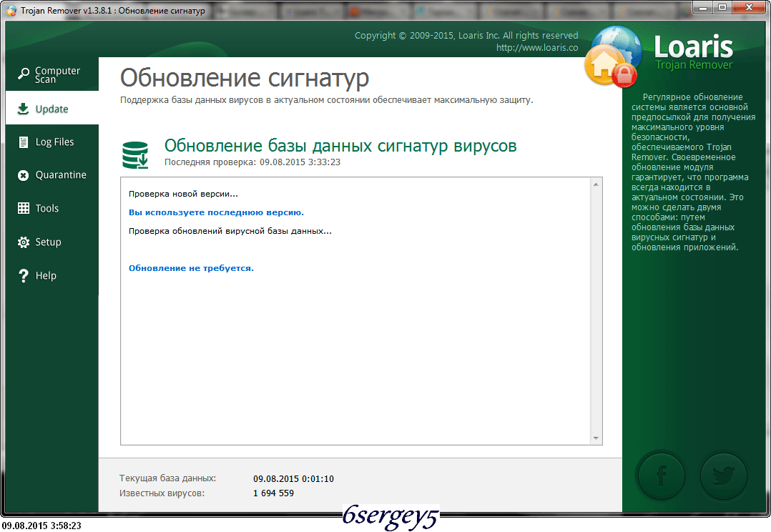Open the Help section
The image size is (771, 532).
click(52, 275)
